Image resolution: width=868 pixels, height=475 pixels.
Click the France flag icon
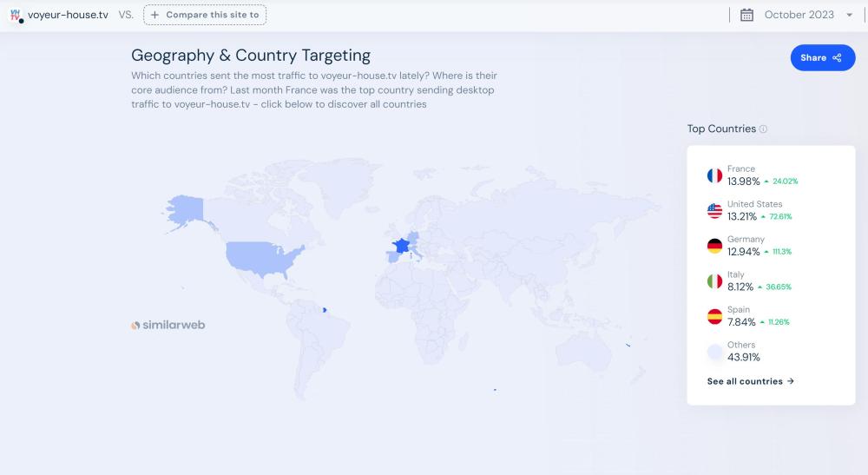point(714,175)
